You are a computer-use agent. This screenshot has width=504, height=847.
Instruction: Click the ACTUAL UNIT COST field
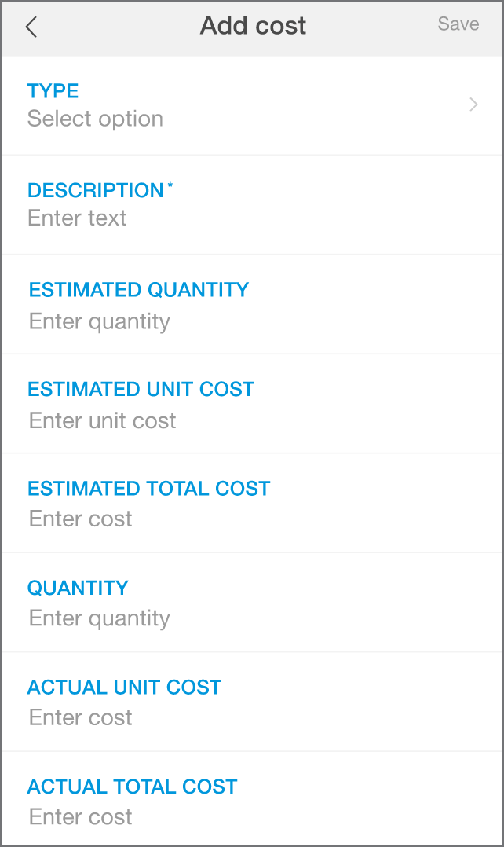pos(251,702)
